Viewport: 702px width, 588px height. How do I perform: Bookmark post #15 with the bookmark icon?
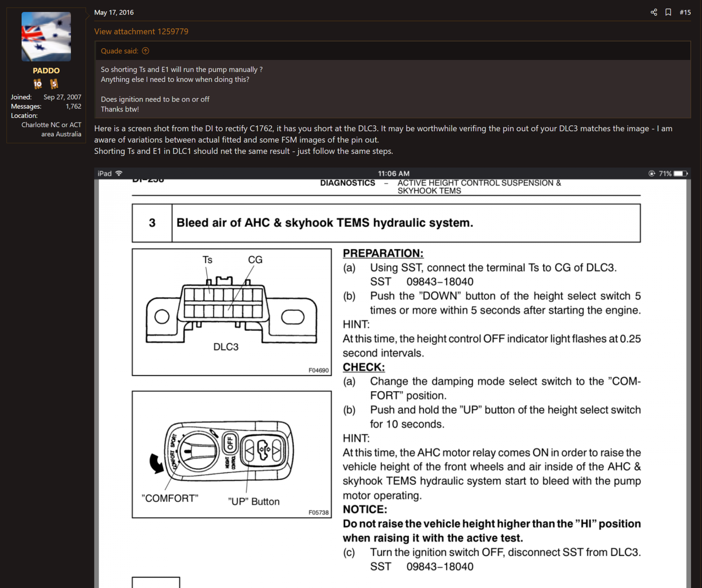(x=668, y=12)
